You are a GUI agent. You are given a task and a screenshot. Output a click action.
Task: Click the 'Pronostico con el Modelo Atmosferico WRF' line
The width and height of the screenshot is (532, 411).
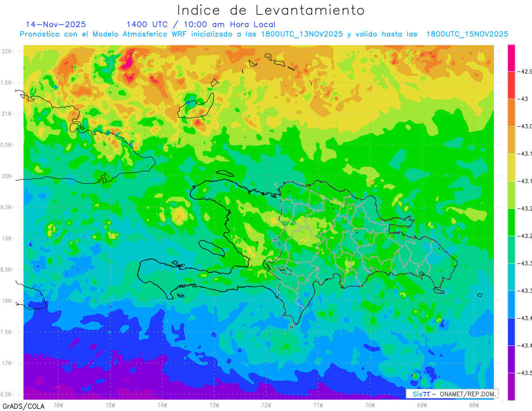(x=264, y=34)
